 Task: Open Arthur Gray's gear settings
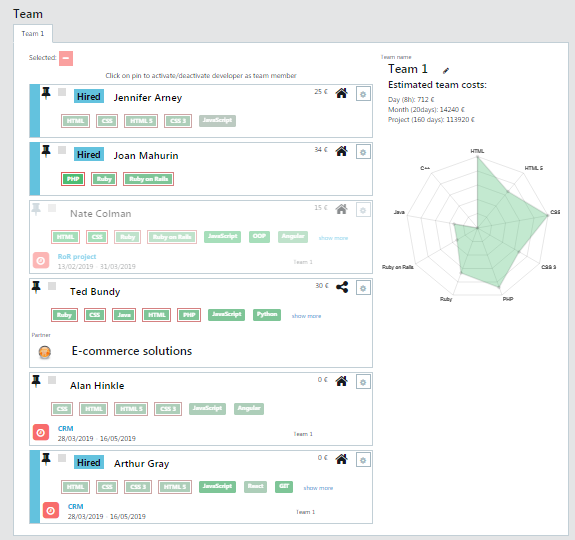363,460
